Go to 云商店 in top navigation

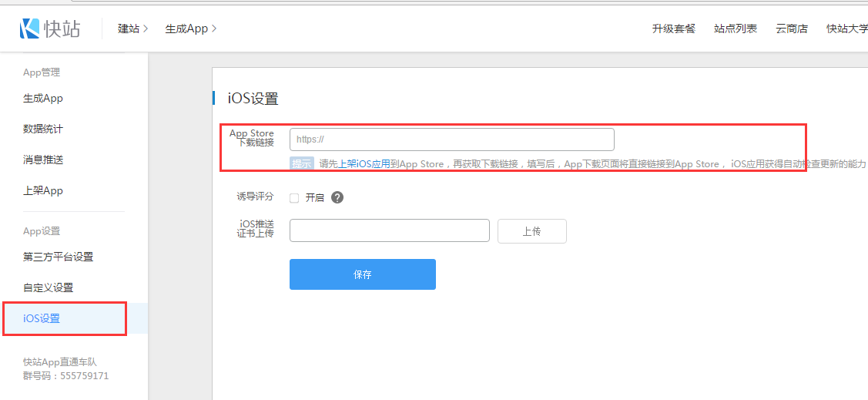[x=792, y=29]
